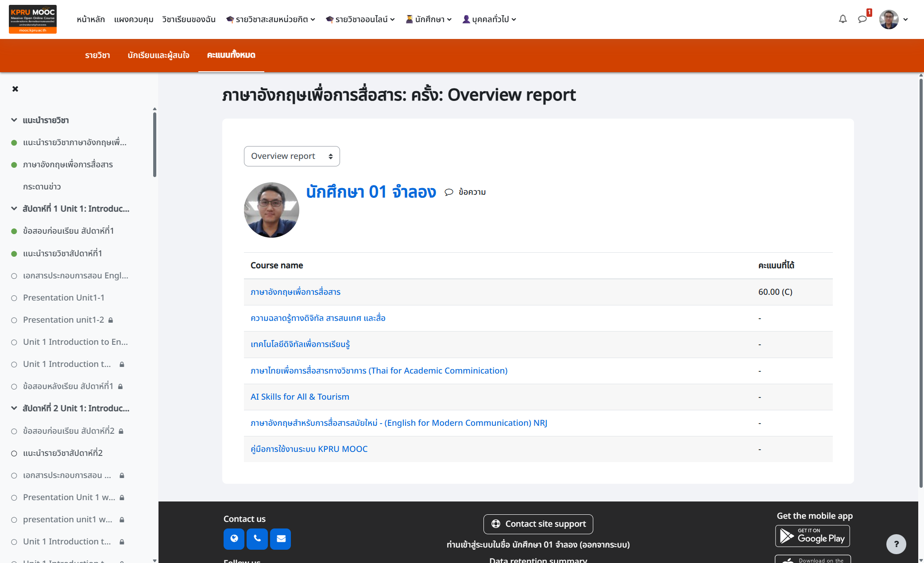The height and width of the screenshot is (563, 924).
Task: Click green completion dot for แนะนำรายวิชาสัปดาห์ที่1
Action: [14, 254]
